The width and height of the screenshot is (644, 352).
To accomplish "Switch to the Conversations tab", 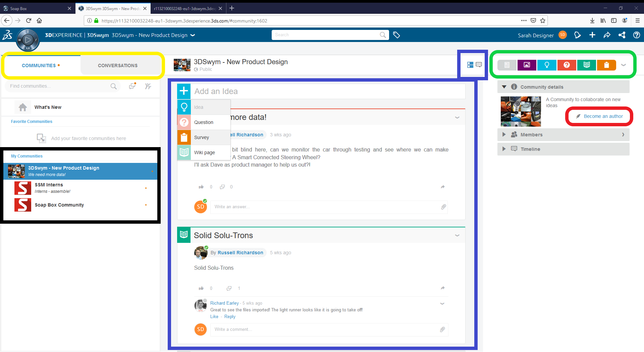I will [117, 65].
